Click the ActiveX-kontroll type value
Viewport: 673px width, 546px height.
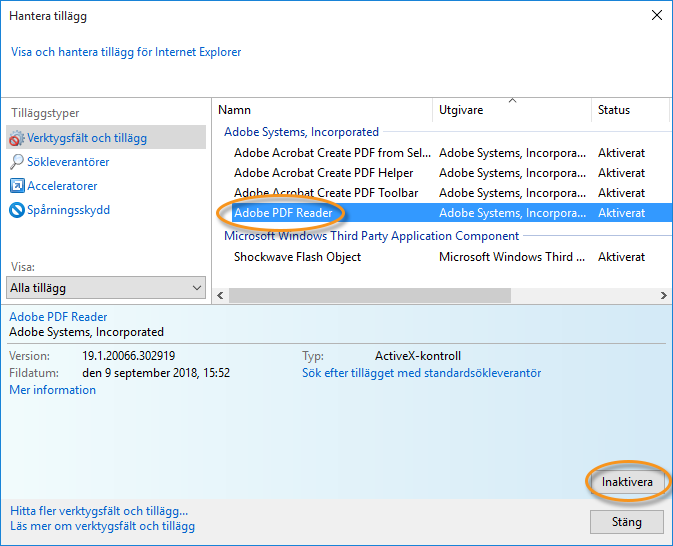(418, 356)
